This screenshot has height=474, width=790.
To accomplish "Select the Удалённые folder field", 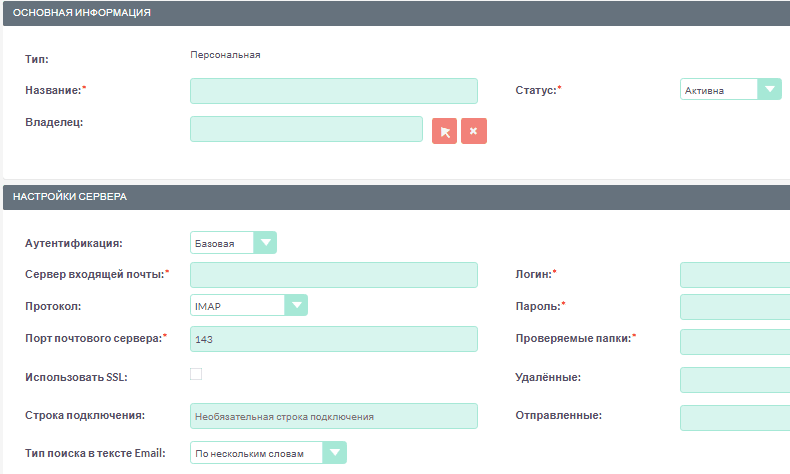I will 734,380.
